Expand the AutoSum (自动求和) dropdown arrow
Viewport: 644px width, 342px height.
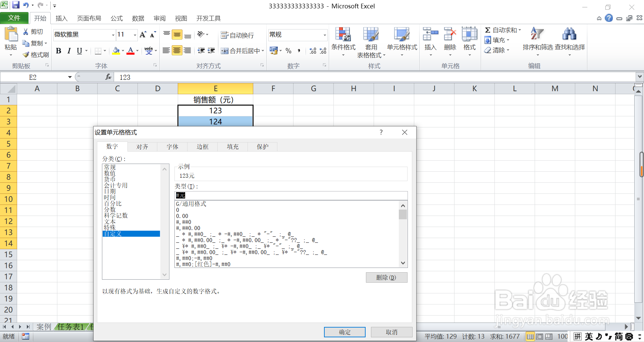pyautogui.click(x=520, y=30)
